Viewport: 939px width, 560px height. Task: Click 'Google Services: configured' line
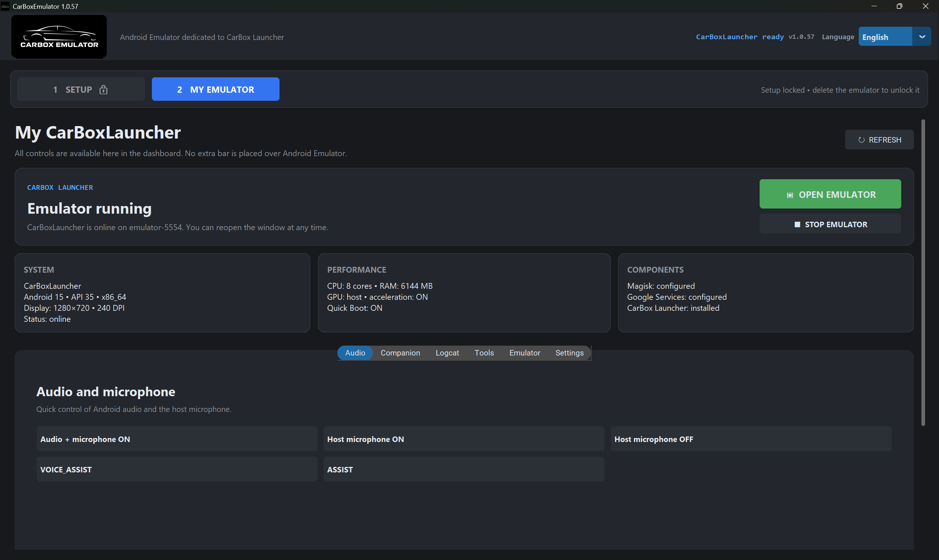tap(677, 297)
